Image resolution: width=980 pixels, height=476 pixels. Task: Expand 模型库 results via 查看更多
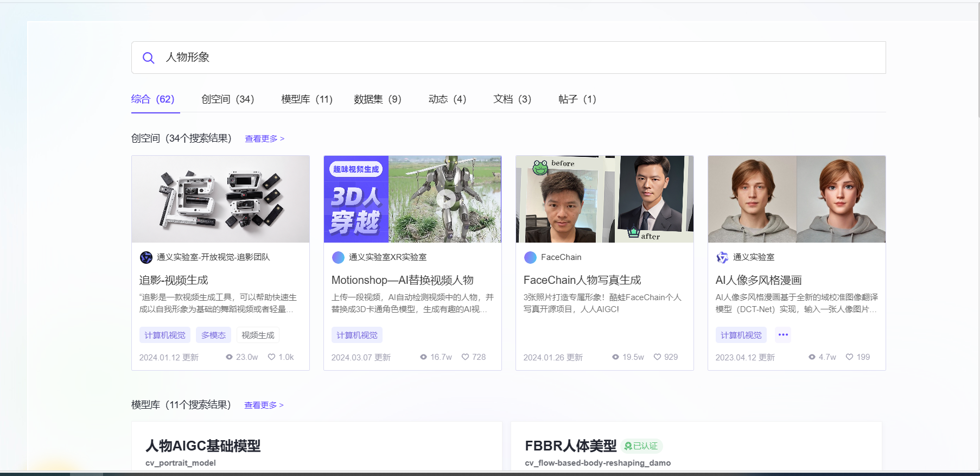(264, 405)
